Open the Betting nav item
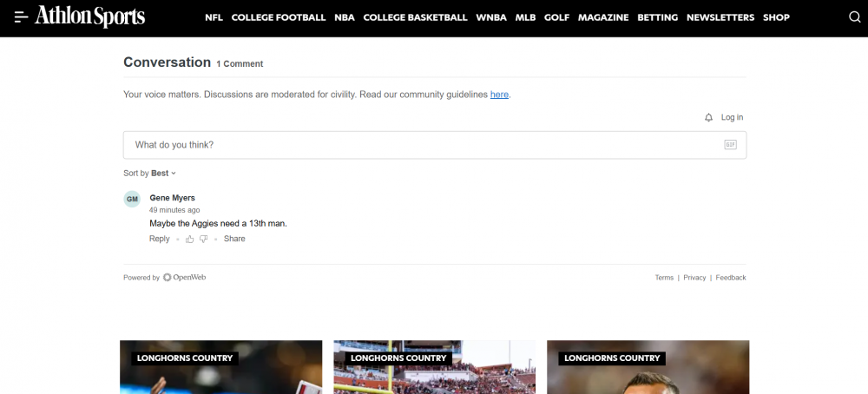Viewport: 868px width, 394px height. coord(657,17)
